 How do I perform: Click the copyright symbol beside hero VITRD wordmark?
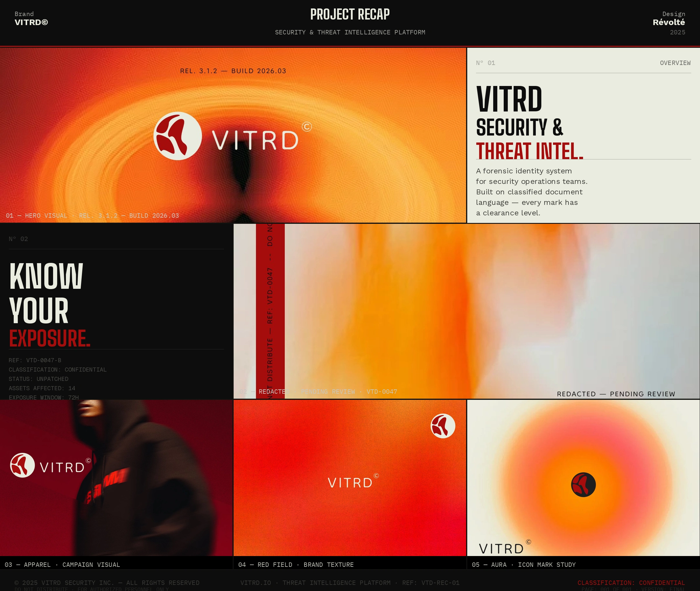(307, 127)
